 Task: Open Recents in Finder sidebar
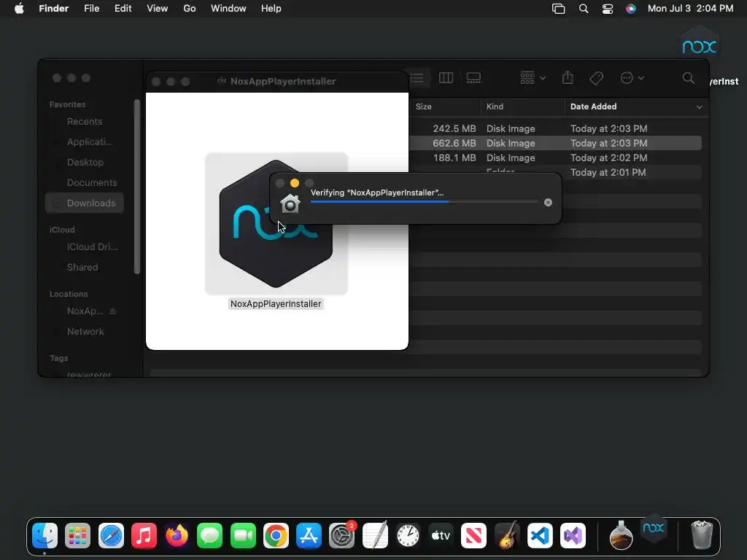[85, 122]
